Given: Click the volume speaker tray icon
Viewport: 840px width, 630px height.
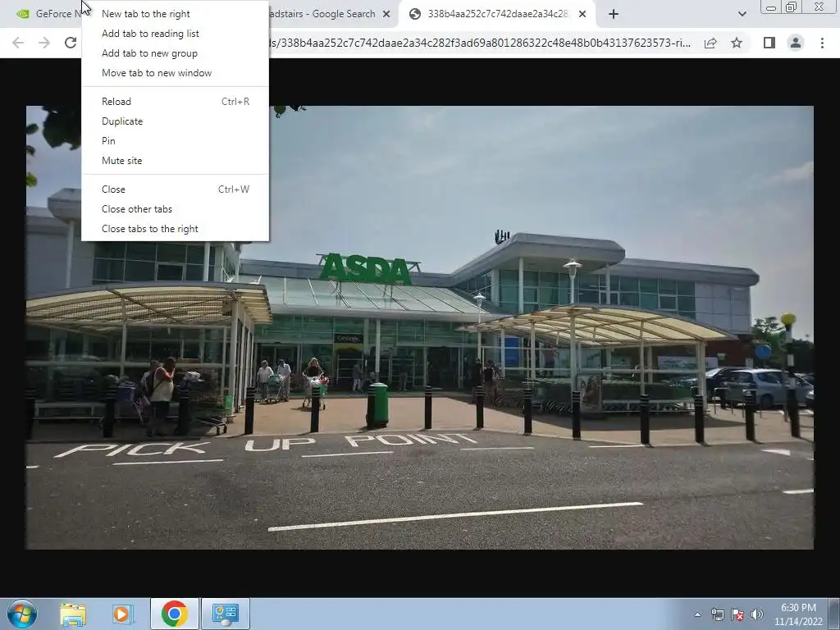Looking at the screenshot, I should [756, 614].
